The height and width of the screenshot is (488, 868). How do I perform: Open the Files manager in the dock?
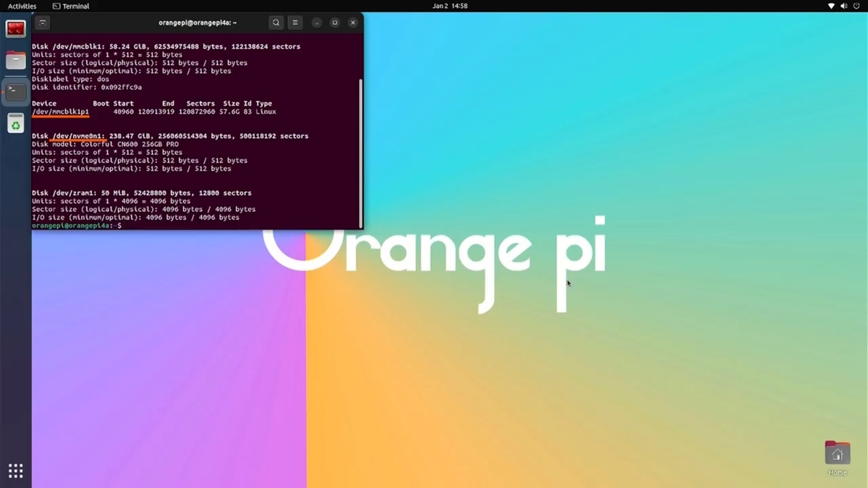[x=16, y=61]
